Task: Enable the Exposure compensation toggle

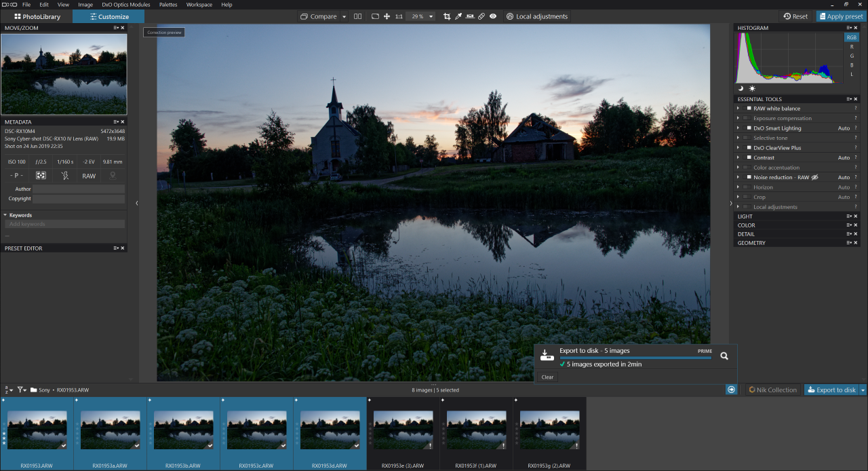Action: pos(747,118)
